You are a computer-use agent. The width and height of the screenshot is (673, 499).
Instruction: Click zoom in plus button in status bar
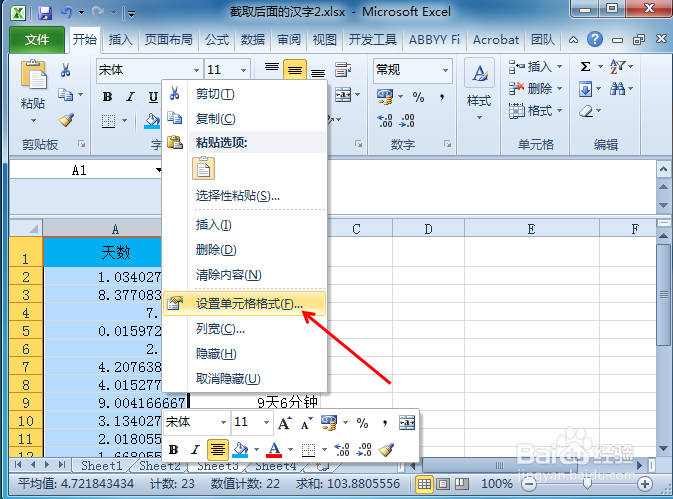coord(645,485)
